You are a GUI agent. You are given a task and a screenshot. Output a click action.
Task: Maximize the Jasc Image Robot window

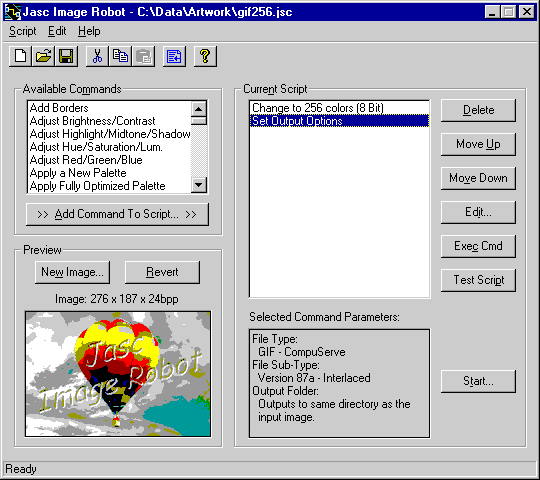coord(508,12)
